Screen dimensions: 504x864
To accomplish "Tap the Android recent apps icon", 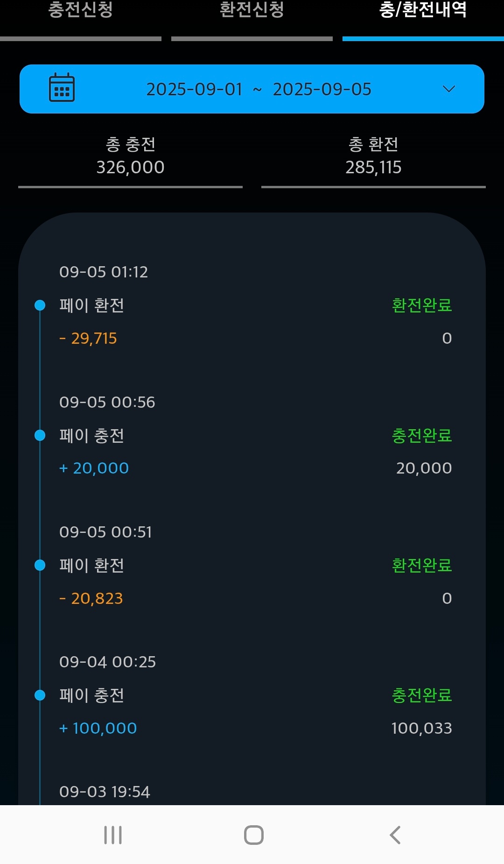I will 113,835.
